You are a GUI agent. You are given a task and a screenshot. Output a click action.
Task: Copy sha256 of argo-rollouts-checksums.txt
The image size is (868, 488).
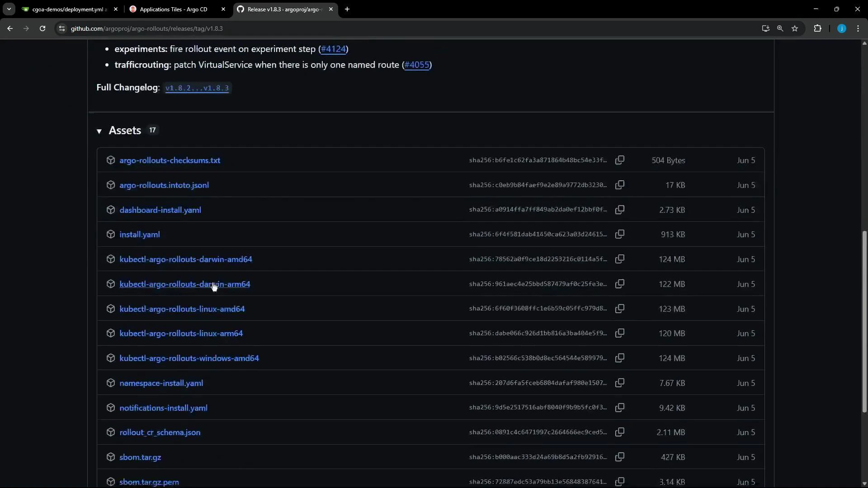[x=620, y=160]
